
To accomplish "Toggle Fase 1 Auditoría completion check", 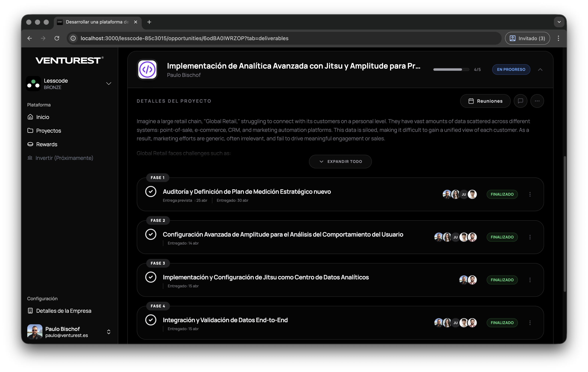I will coord(151,191).
